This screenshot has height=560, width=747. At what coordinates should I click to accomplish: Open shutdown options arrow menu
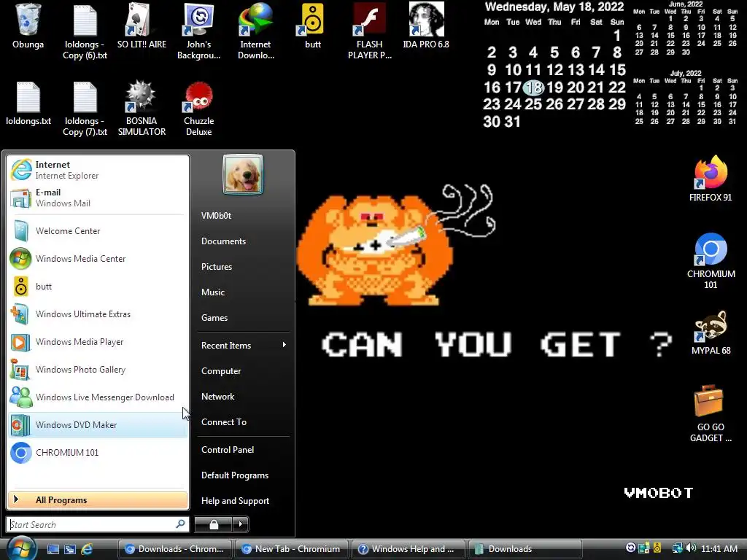click(x=241, y=524)
